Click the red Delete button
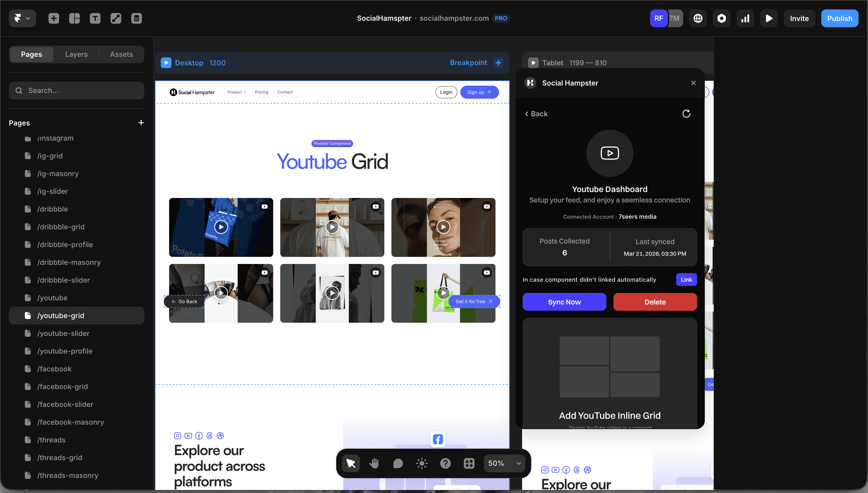 point(655,302)
